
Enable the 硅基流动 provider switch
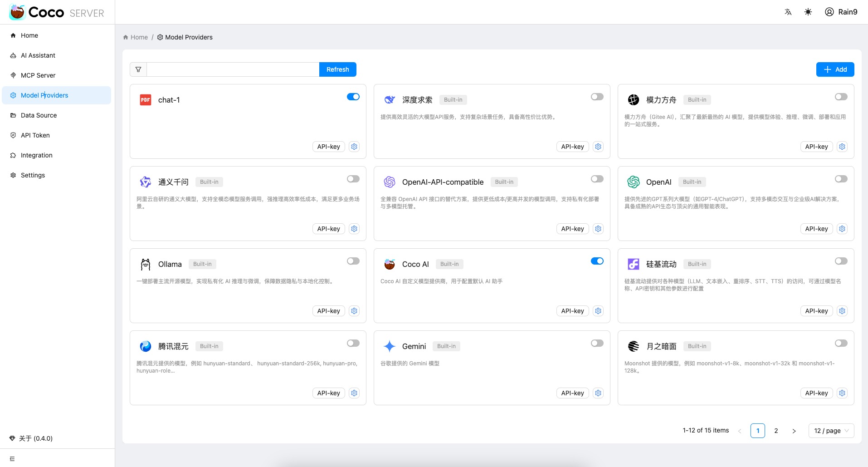pyautogui.click(x=841, y=261)
